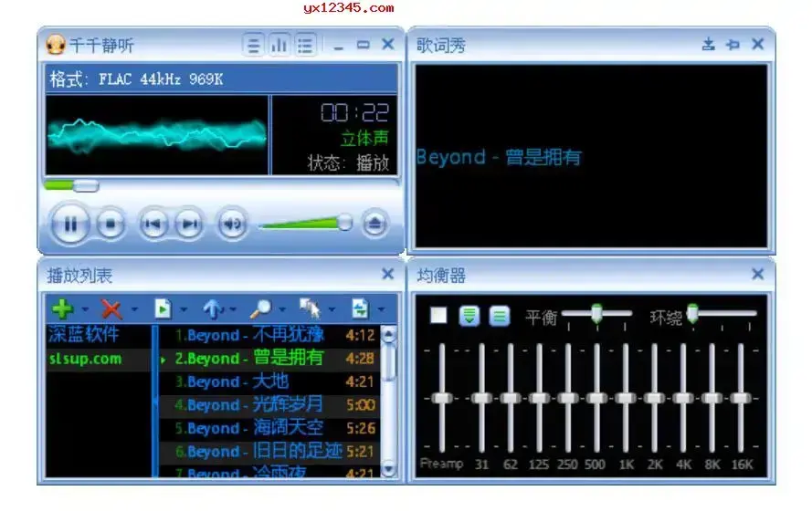Open the dropdown beside the delete icon

(x=134, y=309)
